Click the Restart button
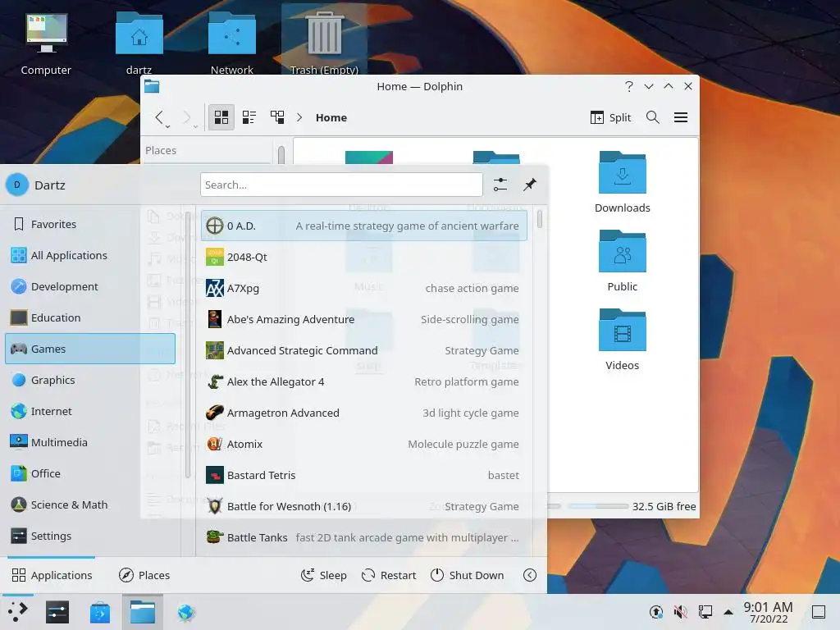 click(x=388, y=575)
